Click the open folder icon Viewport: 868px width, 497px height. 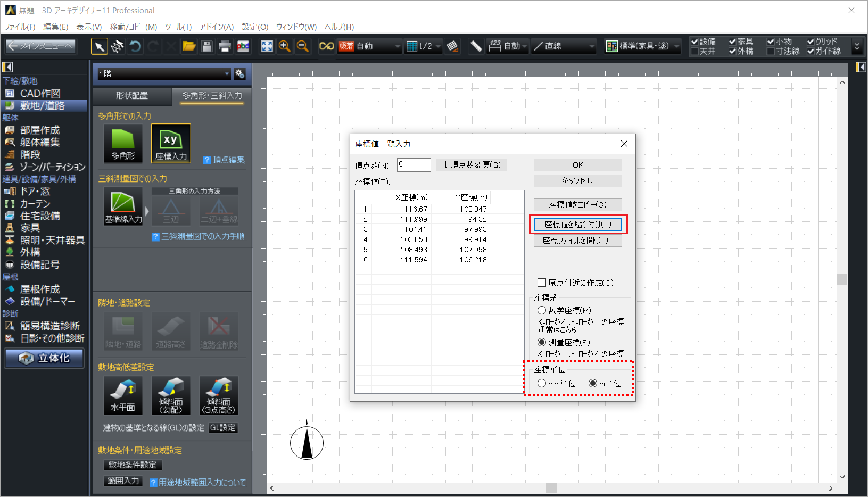(189, 46)
